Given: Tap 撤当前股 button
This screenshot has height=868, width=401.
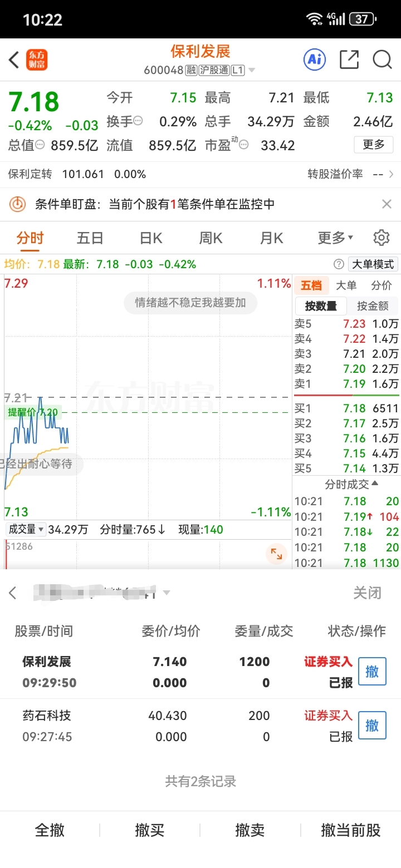Looking at the screenshot, I should pos(351,830).
